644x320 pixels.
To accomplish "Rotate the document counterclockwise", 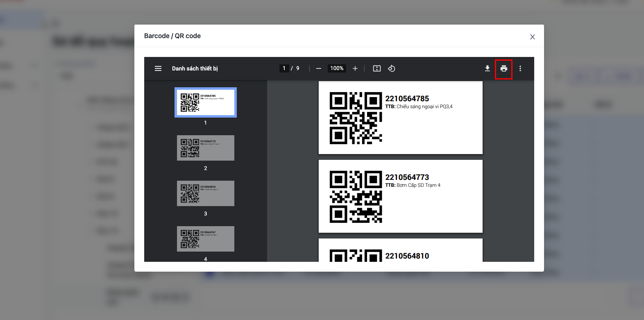I will pyautogui.click(x=392, y=68).
